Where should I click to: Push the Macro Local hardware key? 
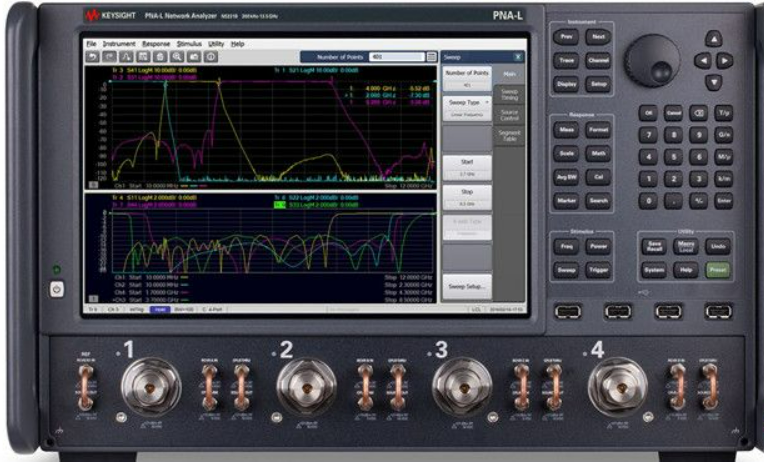[x=686, y=246]
